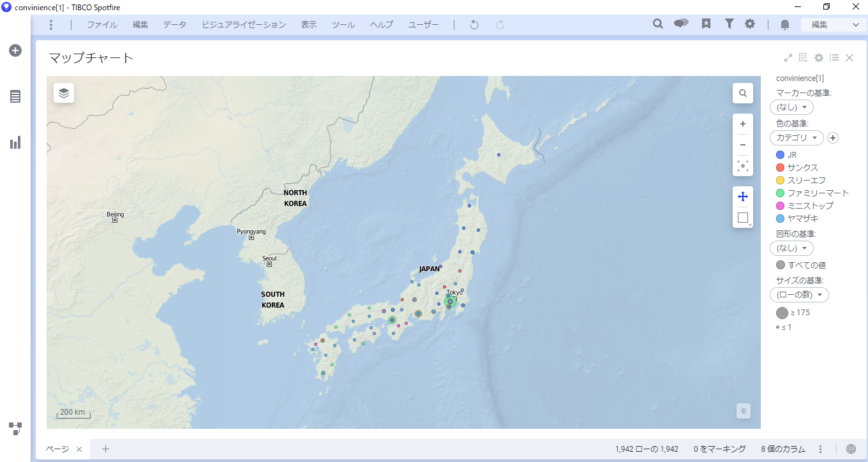Zoom in with the map plus button

[x=743, y=124]
